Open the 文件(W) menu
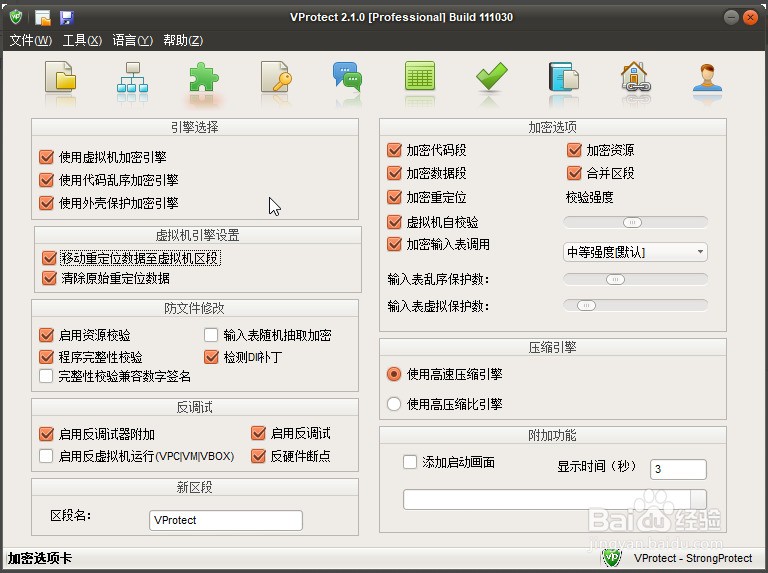 click(x=30, y=40)
